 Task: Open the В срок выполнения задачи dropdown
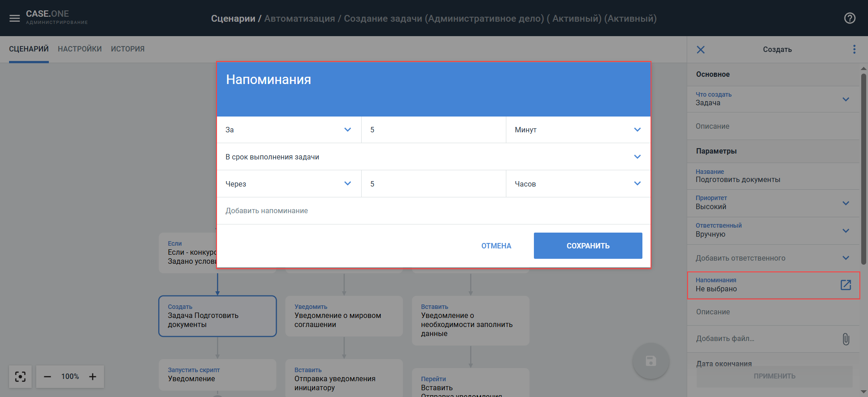637,157
